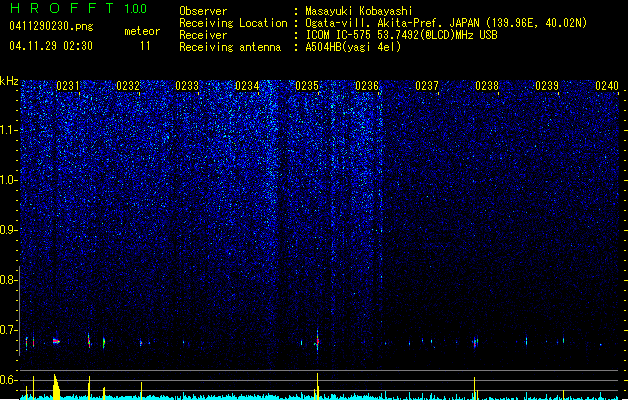629x400 pixels.
Task: Click the kHz axis unit label
Action: (x=9, y=81)
